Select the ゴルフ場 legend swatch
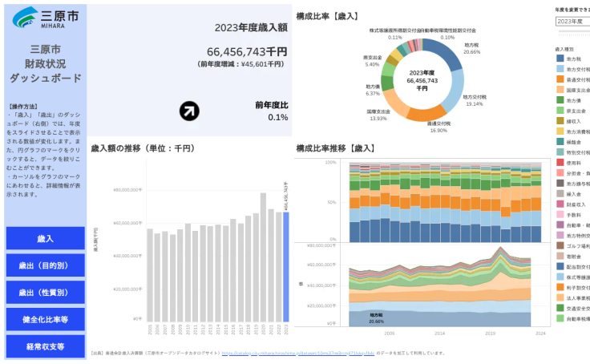 click(560, 246)
